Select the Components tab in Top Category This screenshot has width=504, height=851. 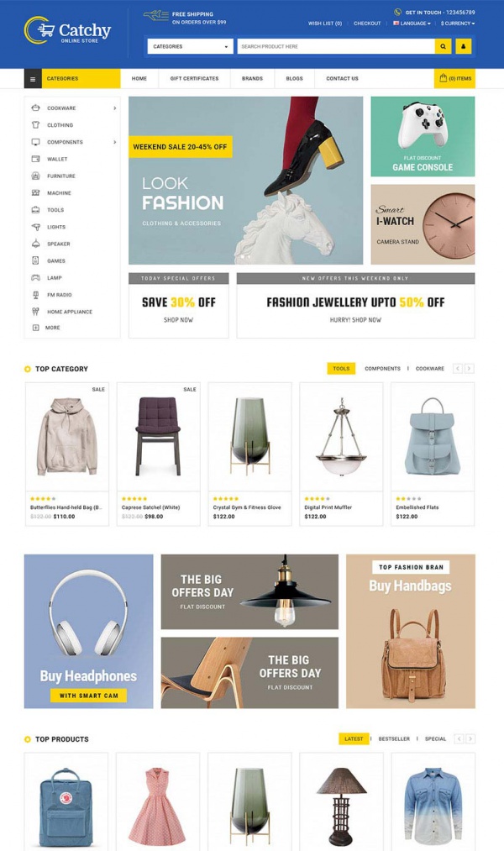tap(382, 369)
